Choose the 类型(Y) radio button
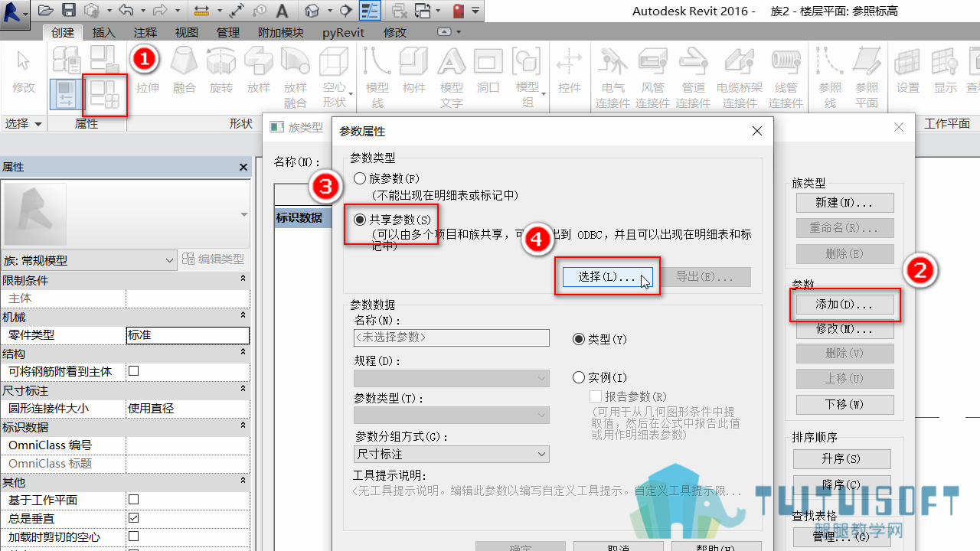The image size is (980, 551). (x=579, y=339)
